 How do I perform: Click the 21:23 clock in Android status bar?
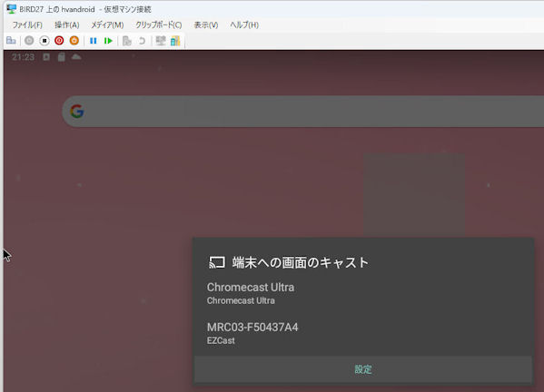click(x=23, y=57)
